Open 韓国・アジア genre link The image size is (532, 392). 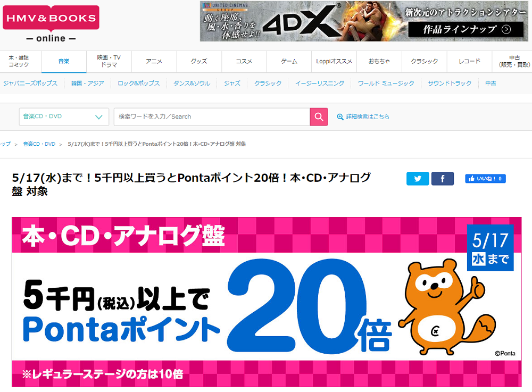pos(88,83)
